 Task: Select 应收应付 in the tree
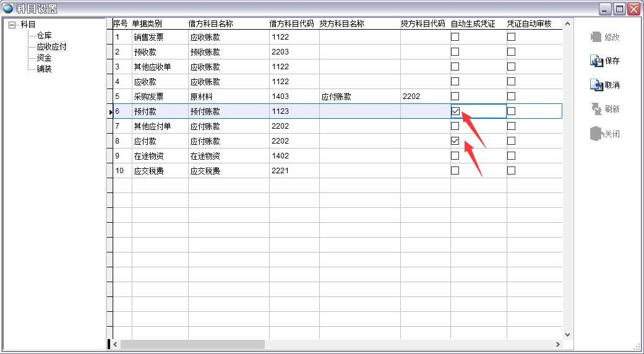click(x=51, y=47)
